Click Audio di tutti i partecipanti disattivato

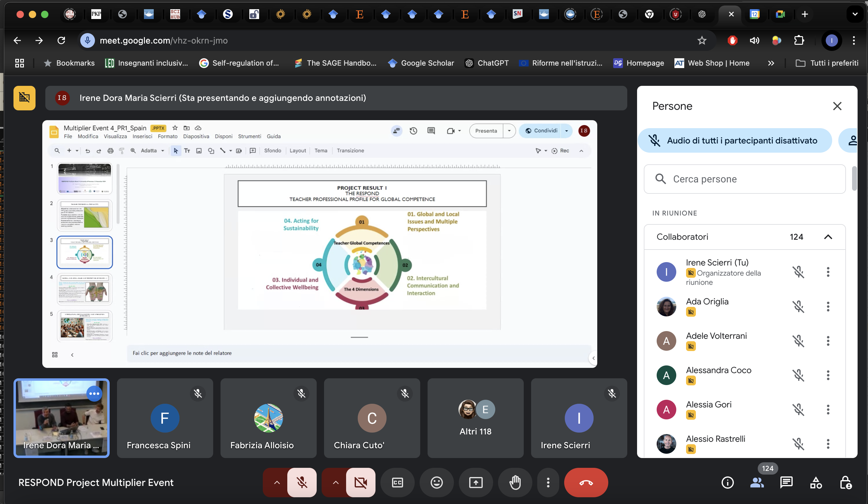point(735,141)
